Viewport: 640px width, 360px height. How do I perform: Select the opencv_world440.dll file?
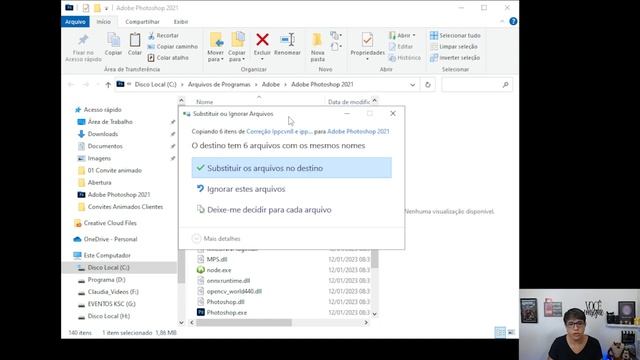click(x=234, y=291)
